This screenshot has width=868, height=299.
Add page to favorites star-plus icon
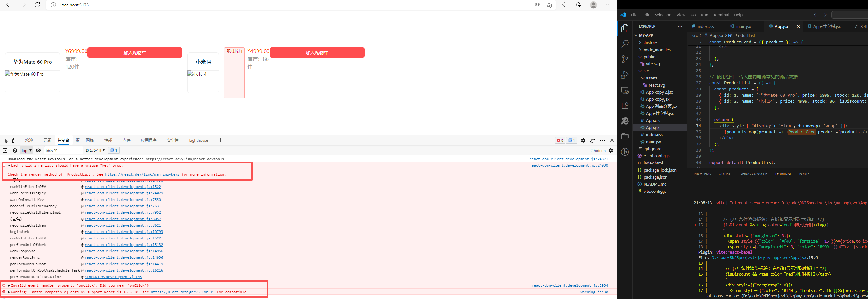point(549,5)
